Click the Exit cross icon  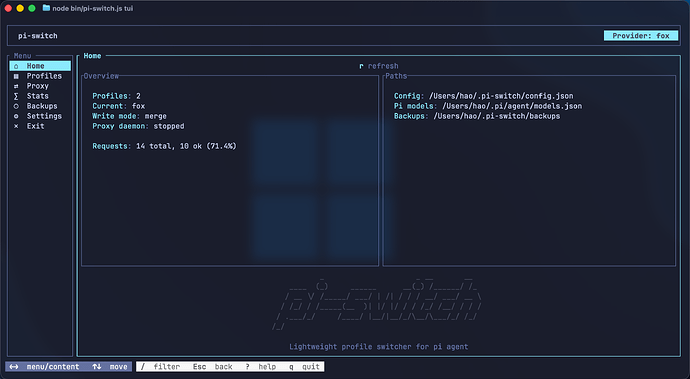16,126
